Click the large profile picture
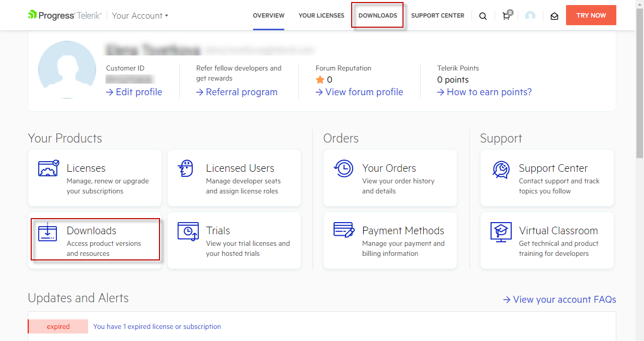This screenshot has height=341, width=644. pyautogui.click(x=67, y=70)
